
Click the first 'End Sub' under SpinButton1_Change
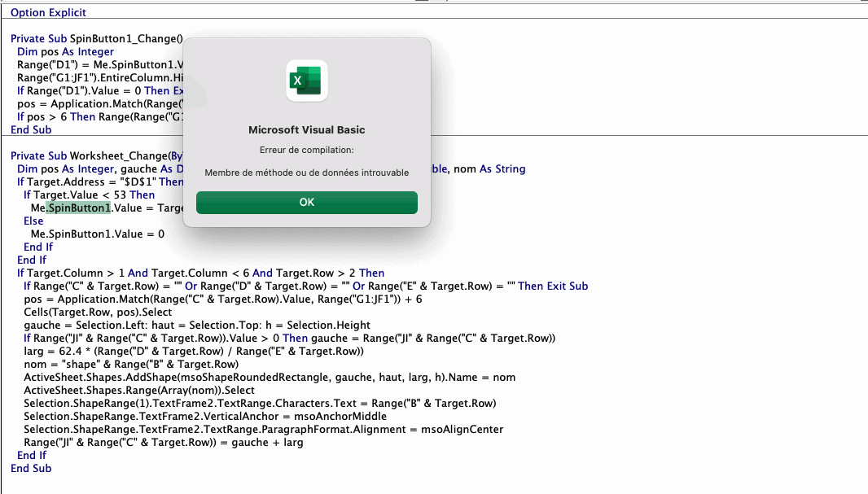(x=31, y=129)
